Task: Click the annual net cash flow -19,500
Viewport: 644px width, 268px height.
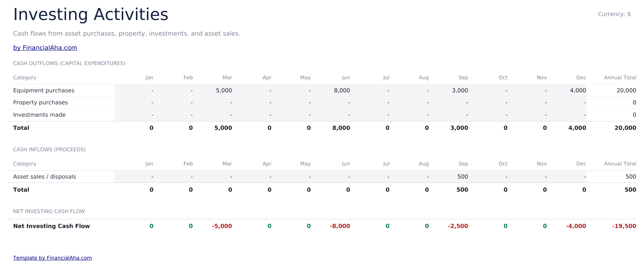Action: pyautogui.click(x=624, y=226)
